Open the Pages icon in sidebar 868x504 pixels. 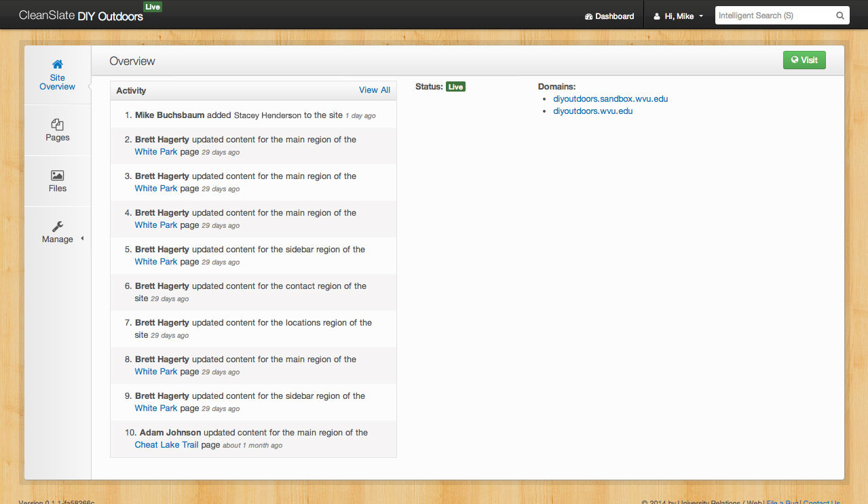tap(58, 124)
